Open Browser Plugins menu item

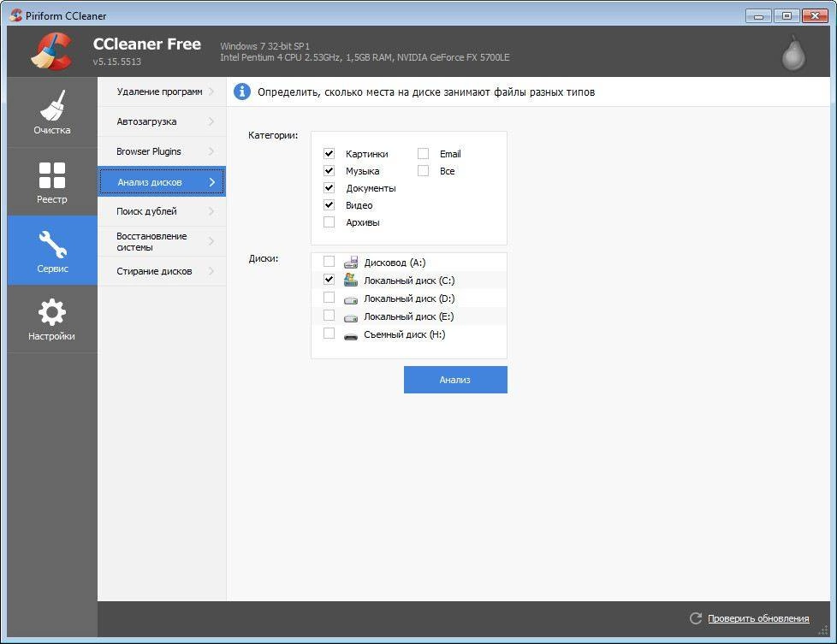162,151
